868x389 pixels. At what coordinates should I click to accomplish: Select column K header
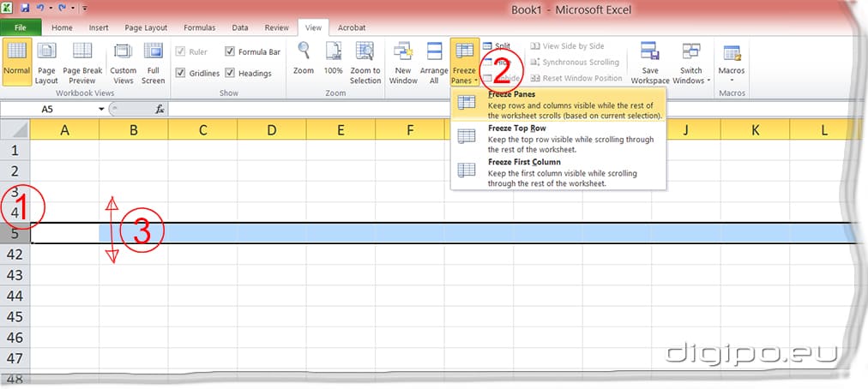tap(755, 130)
